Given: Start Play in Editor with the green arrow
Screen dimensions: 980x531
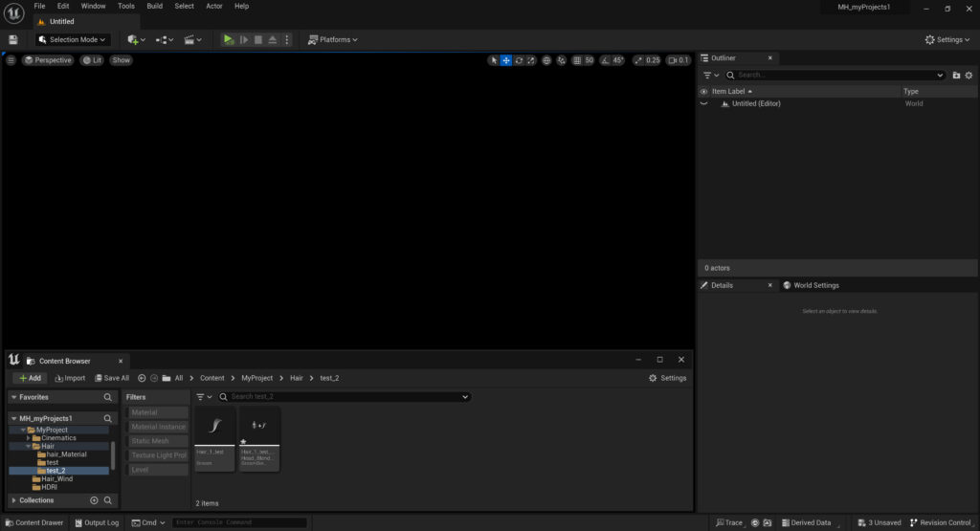Looking at the screenshot, I should point(228,39).
